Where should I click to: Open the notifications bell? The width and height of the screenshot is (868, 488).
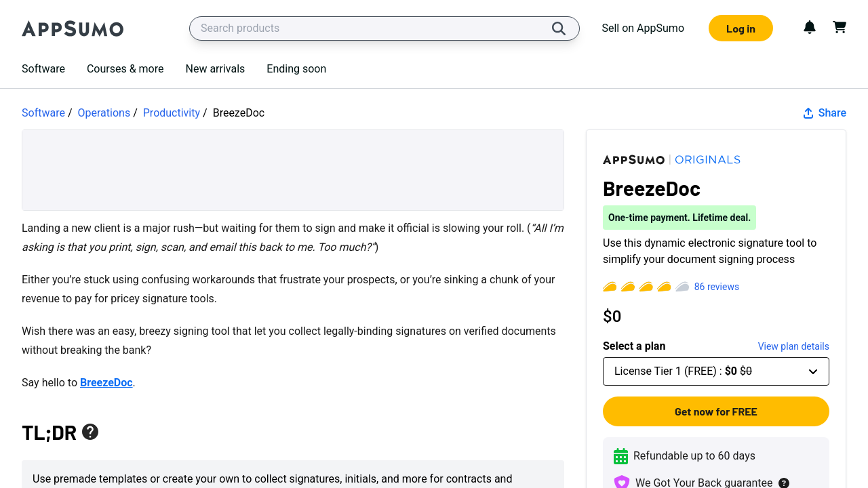click(x=810, y=27)
